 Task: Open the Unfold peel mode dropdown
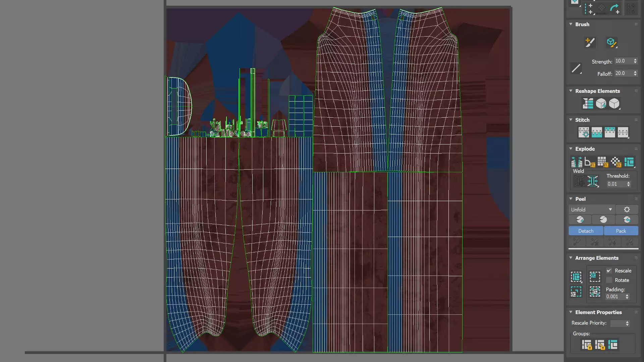[x=591, y=209]
